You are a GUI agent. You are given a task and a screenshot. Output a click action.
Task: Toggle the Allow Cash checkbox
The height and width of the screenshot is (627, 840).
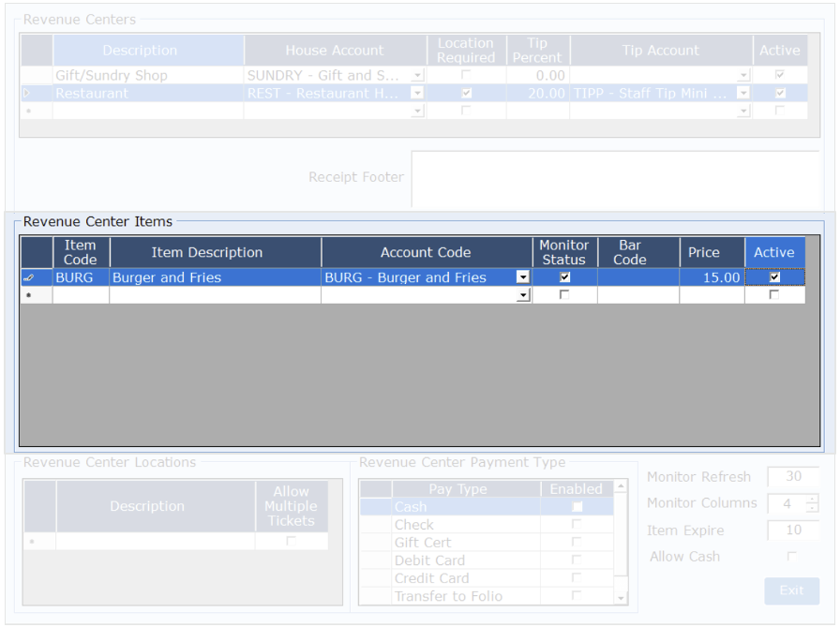pos(792,557)
